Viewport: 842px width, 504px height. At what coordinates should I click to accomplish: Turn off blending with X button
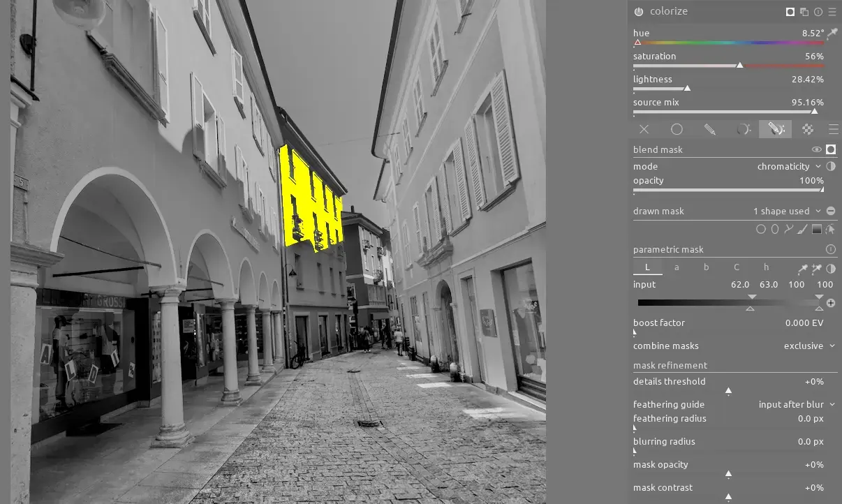(x=644, y=129)
